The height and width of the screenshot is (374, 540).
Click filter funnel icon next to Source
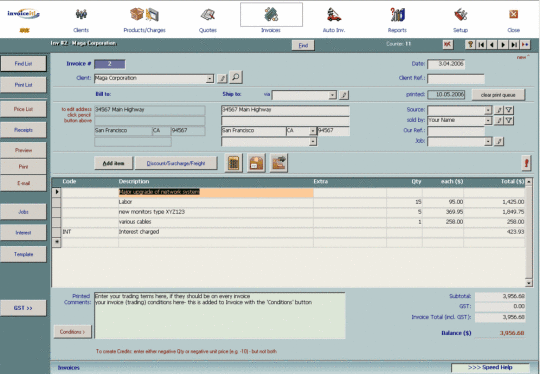coord(509,110)
